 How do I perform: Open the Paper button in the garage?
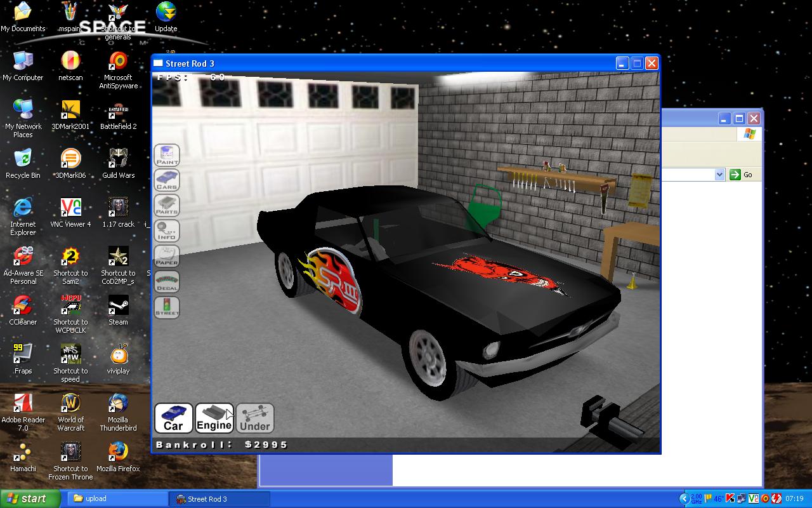pos(167,257)
